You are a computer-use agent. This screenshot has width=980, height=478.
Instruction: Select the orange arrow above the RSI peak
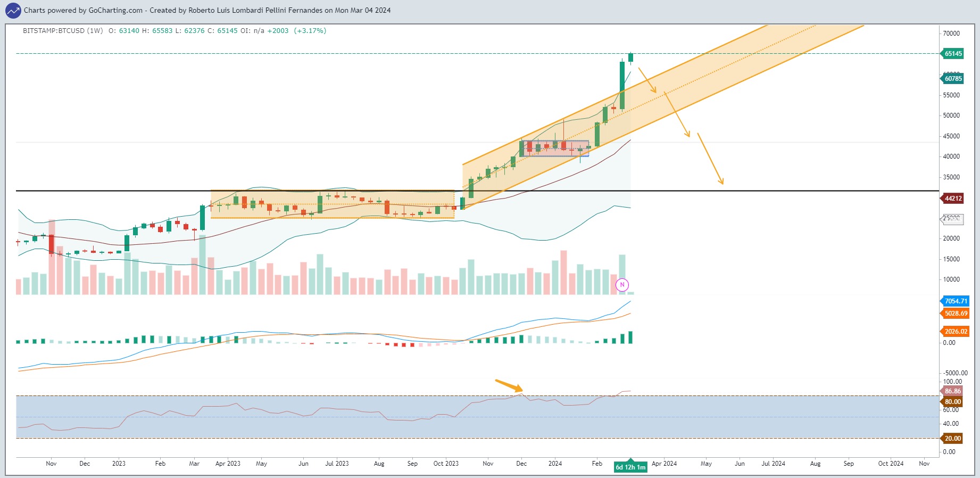509,386
